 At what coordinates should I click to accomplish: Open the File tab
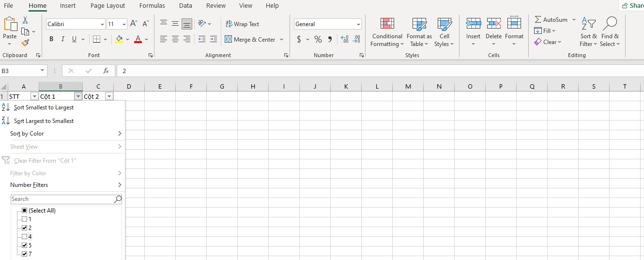[x=8, y=6]
